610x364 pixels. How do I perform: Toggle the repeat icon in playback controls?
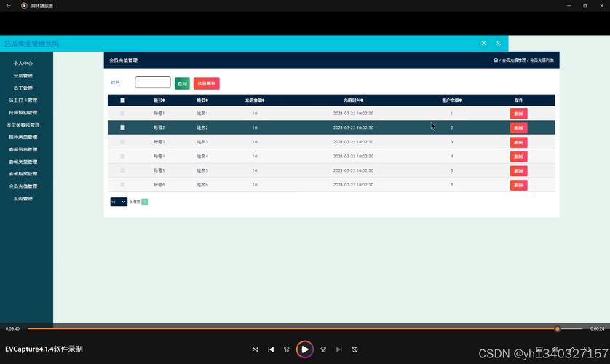click(x=354, y=349)
